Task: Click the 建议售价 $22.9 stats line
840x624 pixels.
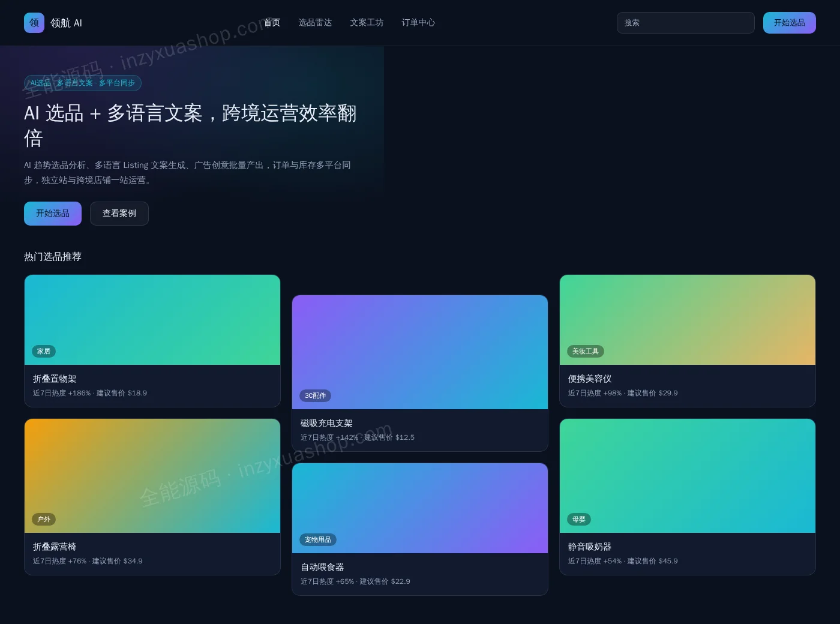Action: tap(355, 581)
